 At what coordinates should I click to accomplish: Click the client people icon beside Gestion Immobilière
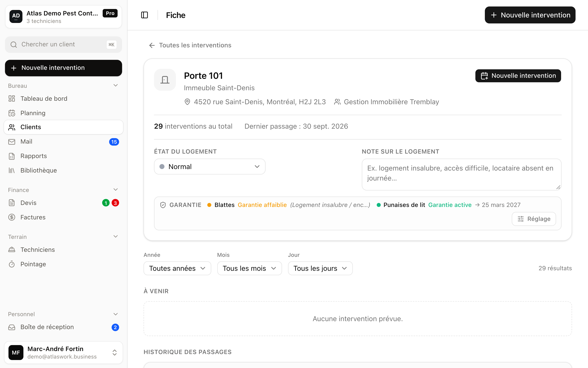[x=337, y=102]
